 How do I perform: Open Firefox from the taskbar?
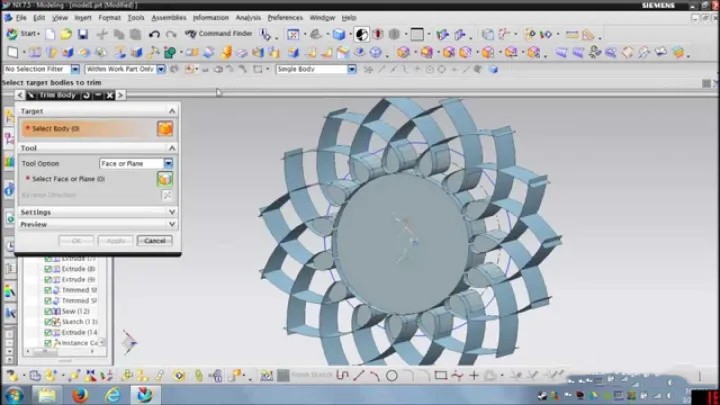(79, 394)
